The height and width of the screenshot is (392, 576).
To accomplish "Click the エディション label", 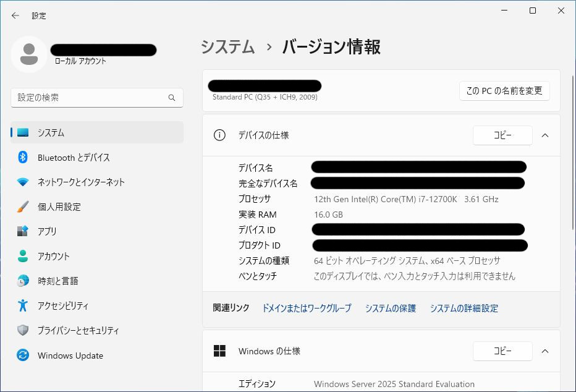I will click(x=256, y=384).
